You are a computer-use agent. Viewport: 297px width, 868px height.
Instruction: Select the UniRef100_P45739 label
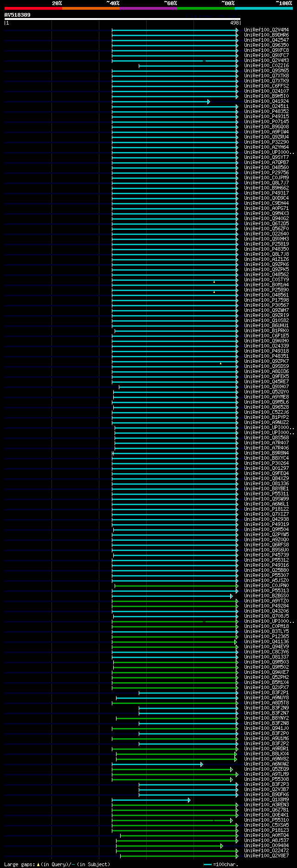[266, 555]
